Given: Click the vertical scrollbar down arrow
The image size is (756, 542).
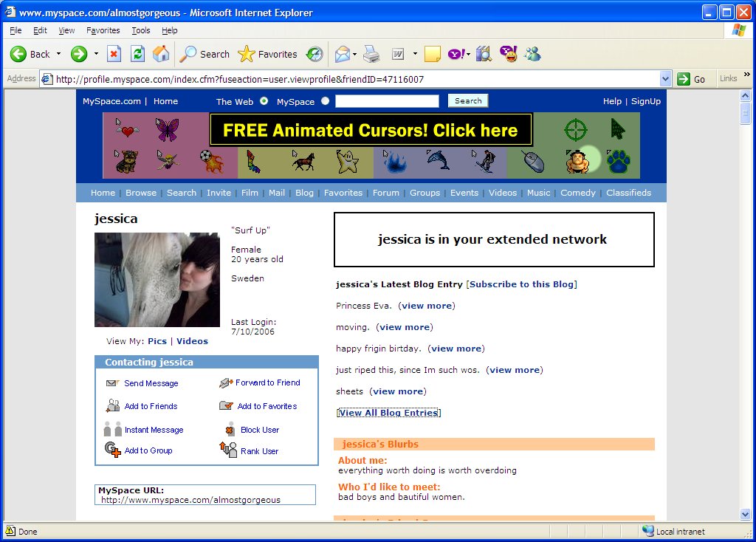Looking at the screenshot, I should [x=746, y=515].
